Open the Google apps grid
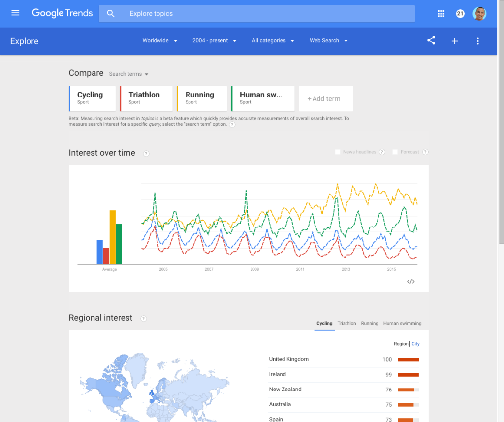 point(441,14)
